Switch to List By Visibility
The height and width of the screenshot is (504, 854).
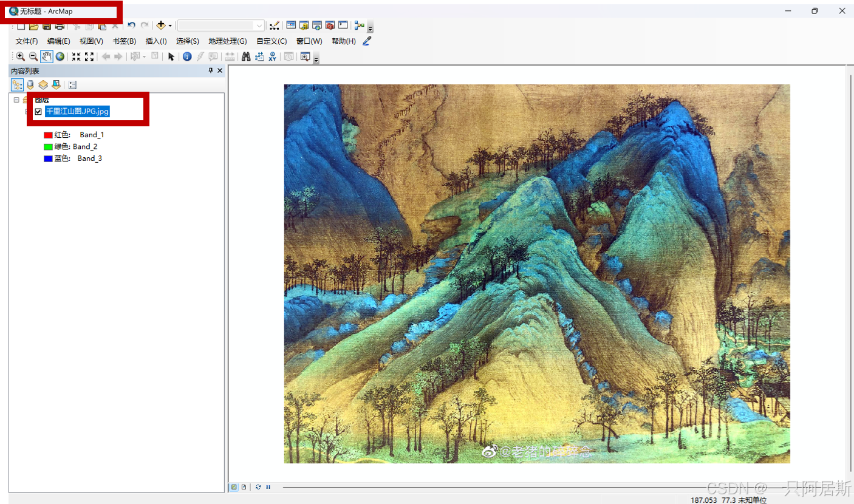[43, 85]
